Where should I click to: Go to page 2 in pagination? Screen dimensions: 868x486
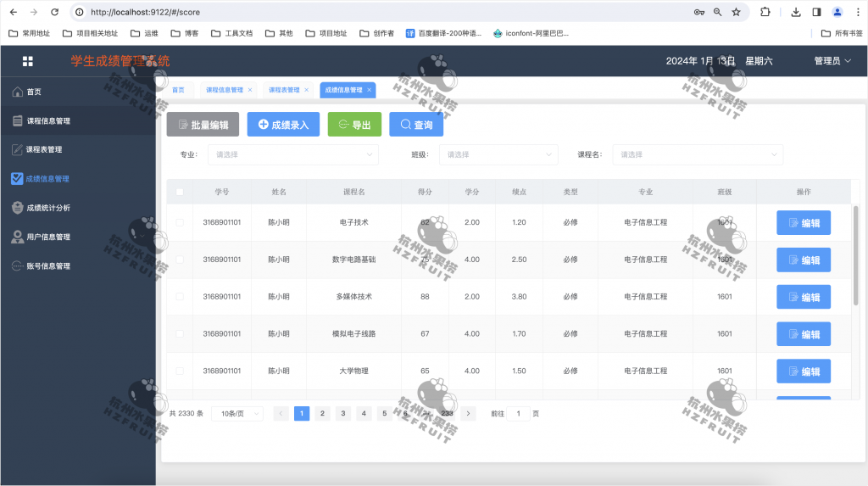pos(322,413)
